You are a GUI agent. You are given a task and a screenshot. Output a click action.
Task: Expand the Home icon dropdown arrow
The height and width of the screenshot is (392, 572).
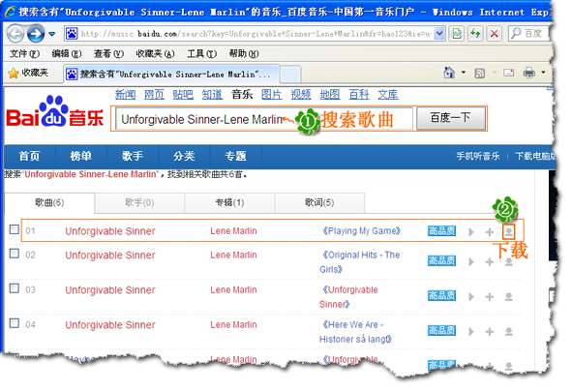464,73
